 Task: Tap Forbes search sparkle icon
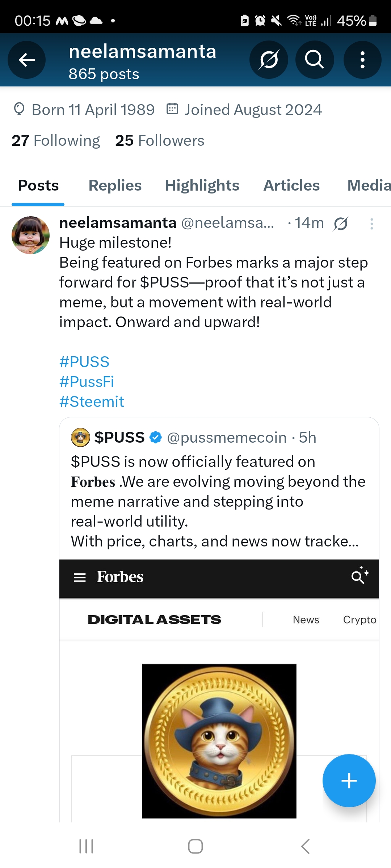(360, 575)
